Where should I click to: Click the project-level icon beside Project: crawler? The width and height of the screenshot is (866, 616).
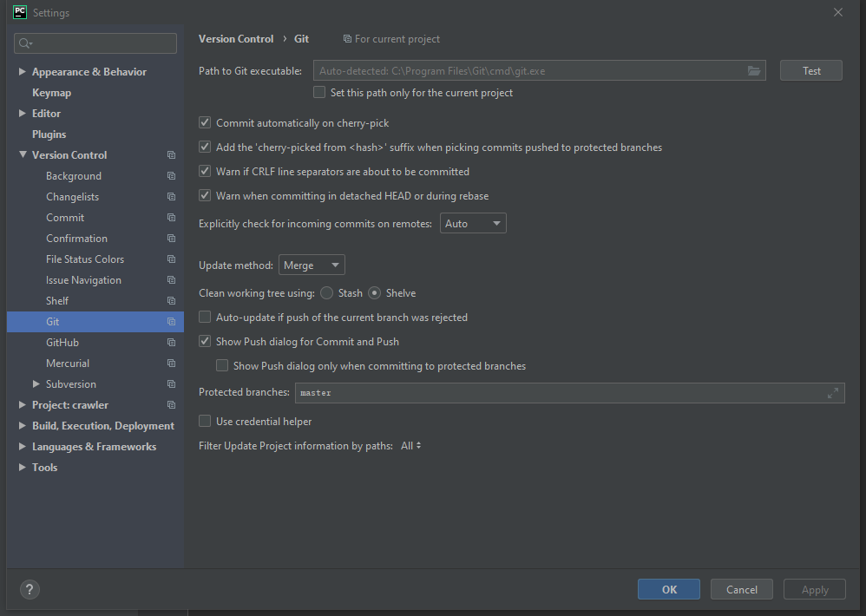(171, 405)
